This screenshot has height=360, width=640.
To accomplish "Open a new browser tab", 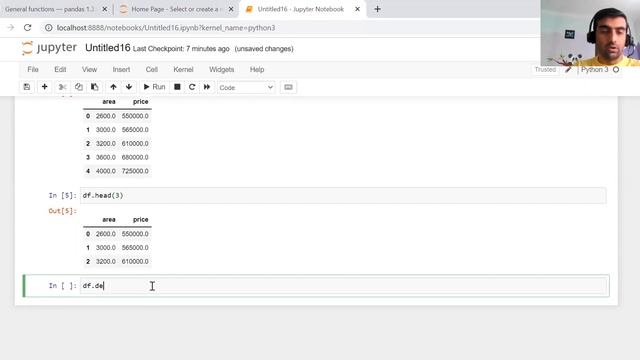I will tap(377, 9).
